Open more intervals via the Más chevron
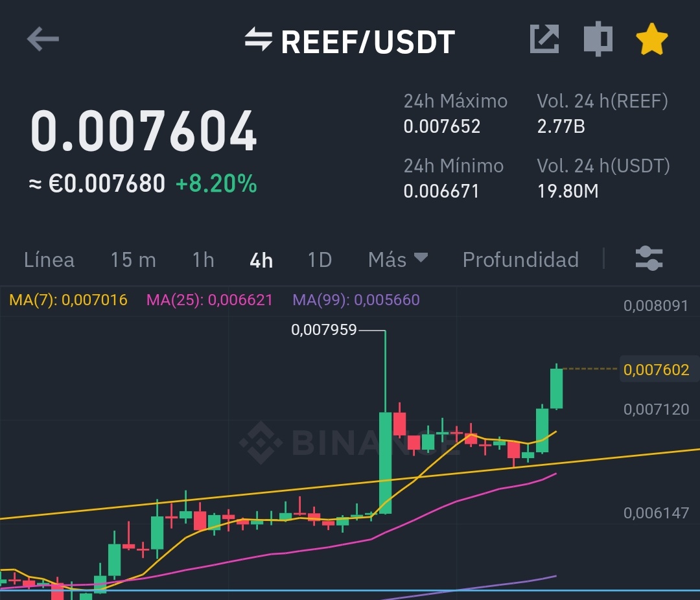The height and width of the screenshot is (600, 700). point(422,259)
